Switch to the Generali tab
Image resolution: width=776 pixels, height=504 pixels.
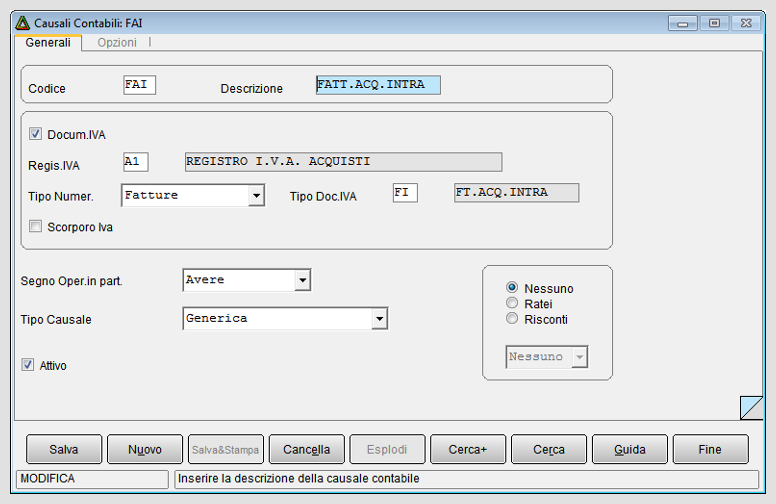click(48, 43)
